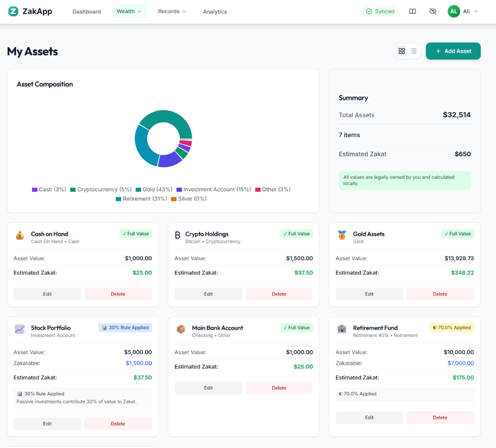Open the Analytics page
This screenshot has width=496, height=448.
point(215,12)
